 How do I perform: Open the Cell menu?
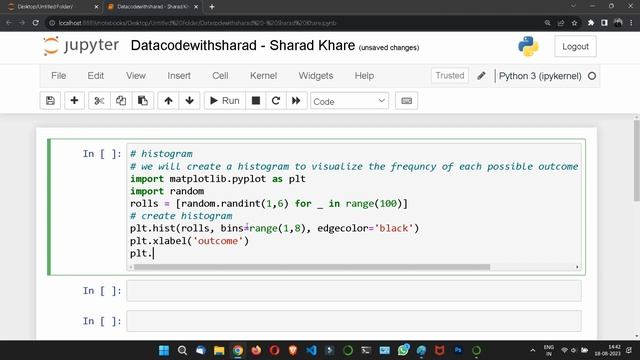220,76
